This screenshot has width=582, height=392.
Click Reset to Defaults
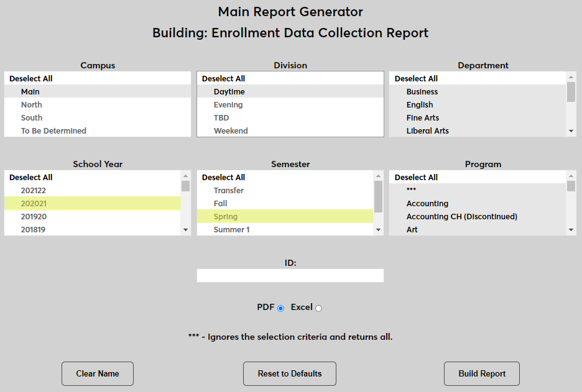pyautogui.click(x=290, y=373)
